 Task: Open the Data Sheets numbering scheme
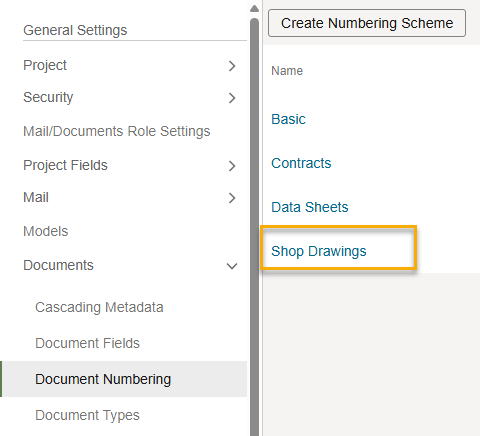coord(310,207)
